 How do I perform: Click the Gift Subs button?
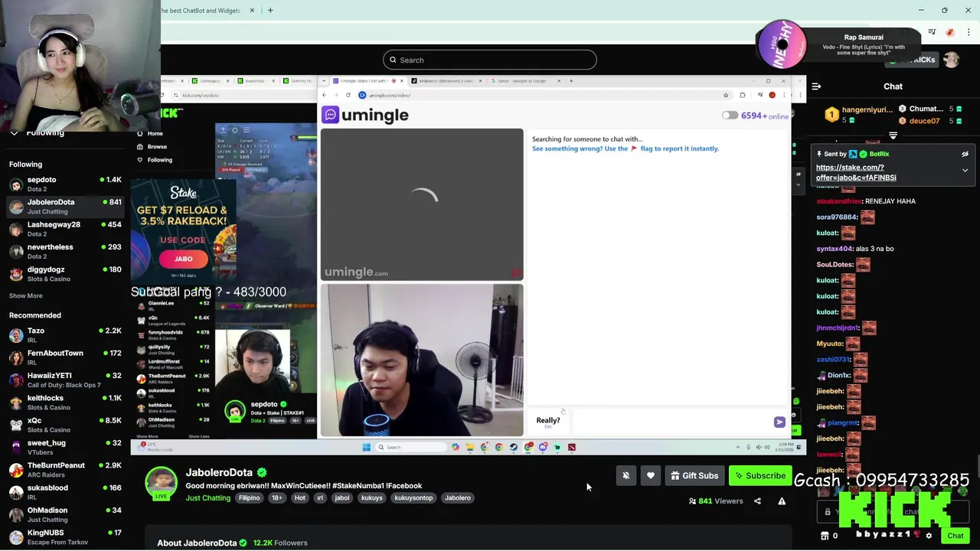pyautogui.click(x=694, y=476)
